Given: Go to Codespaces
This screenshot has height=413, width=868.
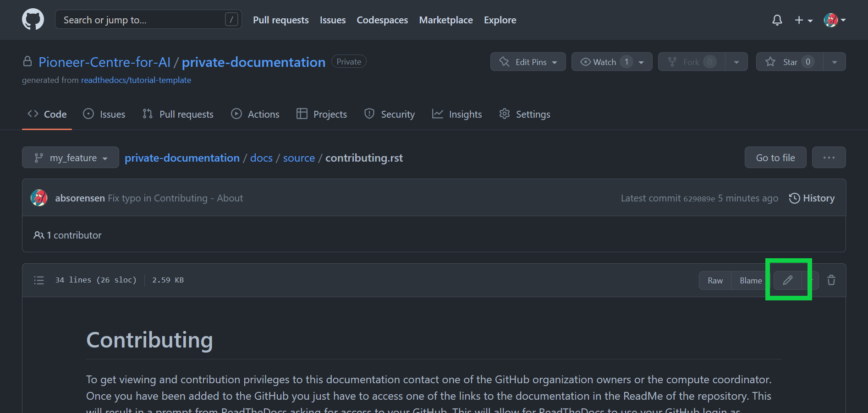Looking at the screenshot, I should click(382, 20).
